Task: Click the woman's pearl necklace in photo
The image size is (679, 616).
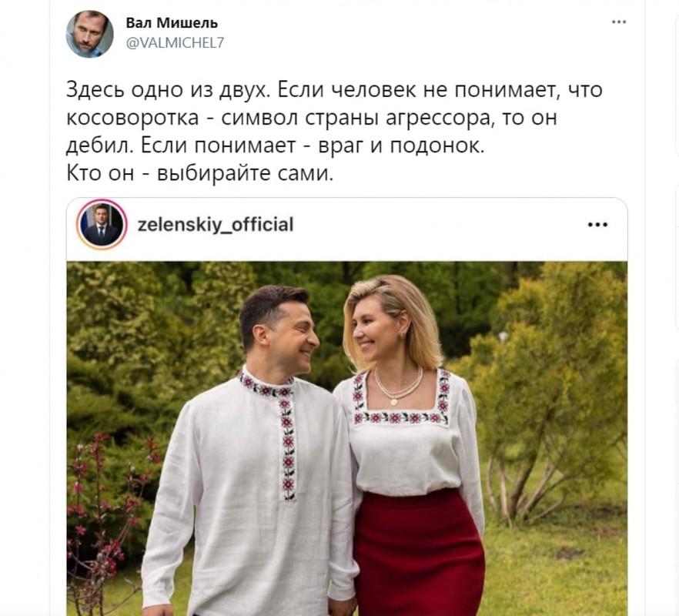Action: 397,387
